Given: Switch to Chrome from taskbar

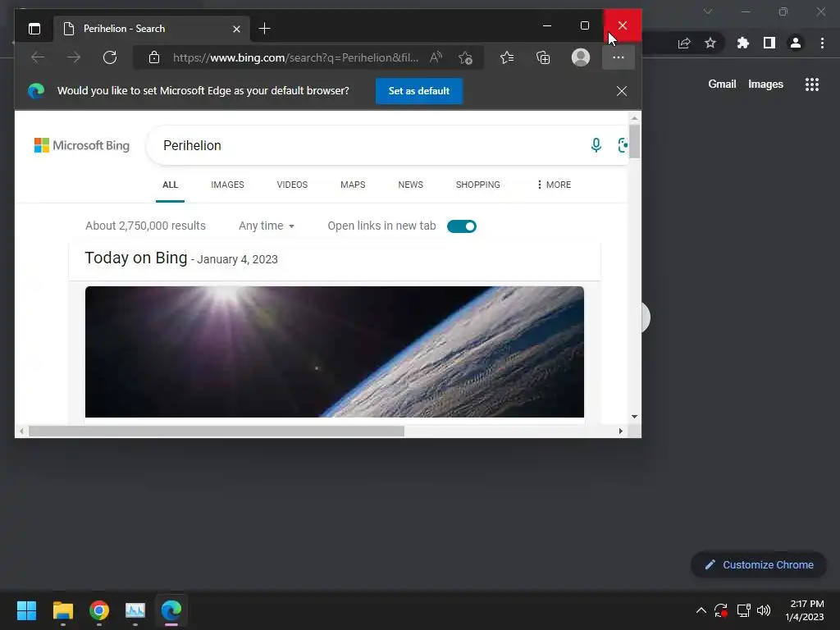Looking at the screenshot, I should [99, 610].
